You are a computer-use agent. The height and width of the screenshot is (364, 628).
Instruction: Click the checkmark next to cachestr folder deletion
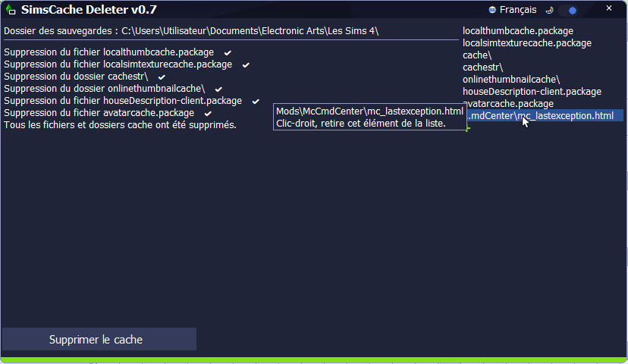click(162, 77)
